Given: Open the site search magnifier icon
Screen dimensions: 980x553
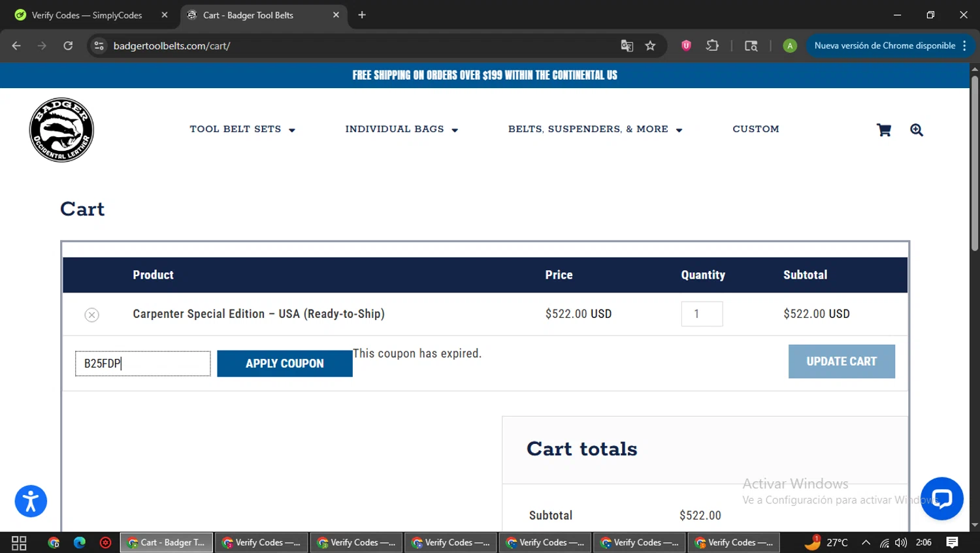Looking at the screenshot, I should tap(917, 130).
